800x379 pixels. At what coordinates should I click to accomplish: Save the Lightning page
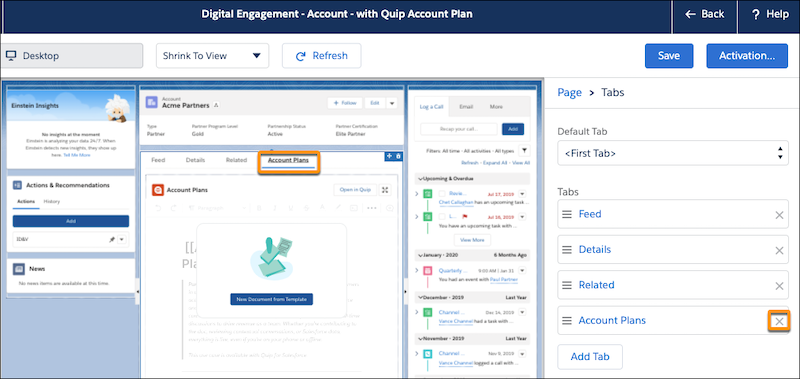coord(669,56)
